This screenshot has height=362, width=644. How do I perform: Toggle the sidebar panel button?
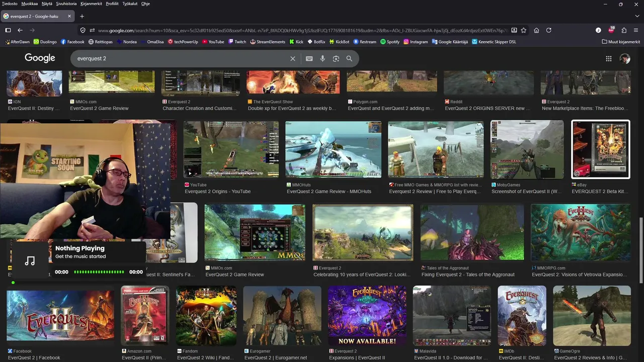[x=8, y=30]
